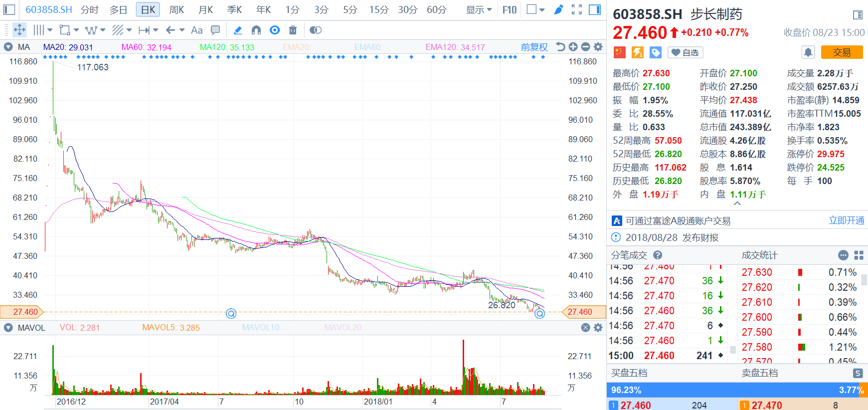
Task: Toggle the left sidebar panel
Action: coord(9,9)
